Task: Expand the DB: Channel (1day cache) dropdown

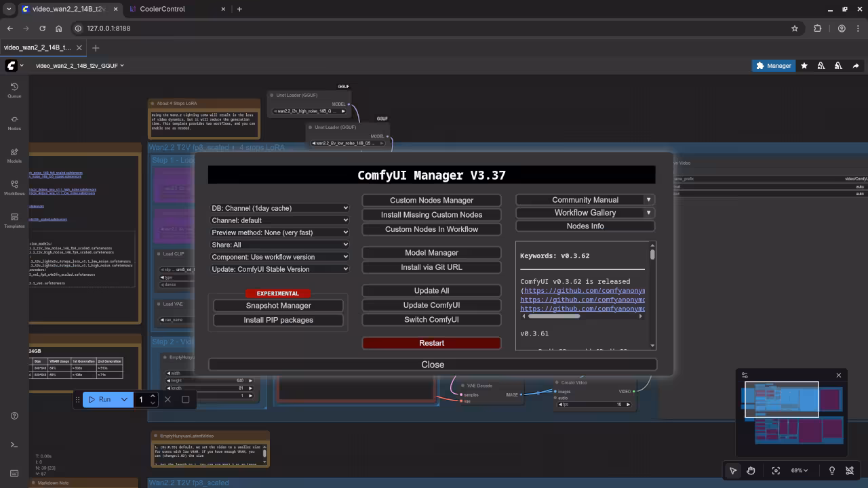Action: coord(279,208)
